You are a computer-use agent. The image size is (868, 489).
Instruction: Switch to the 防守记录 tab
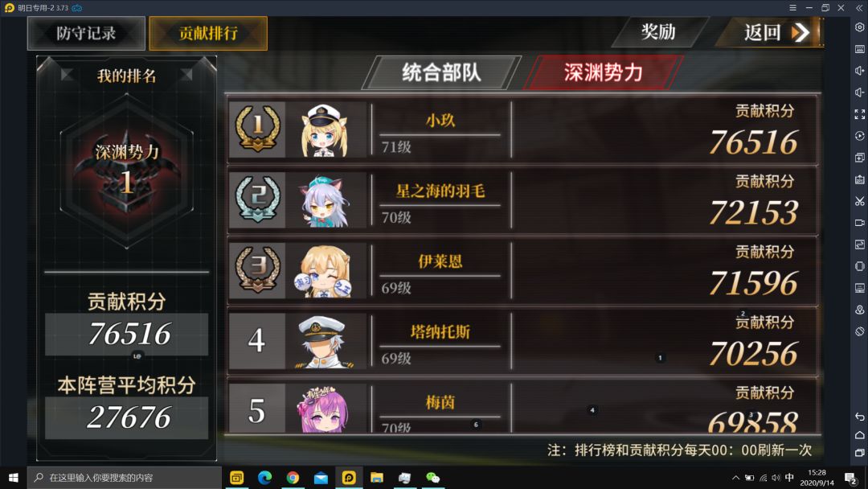coord(86,33)
